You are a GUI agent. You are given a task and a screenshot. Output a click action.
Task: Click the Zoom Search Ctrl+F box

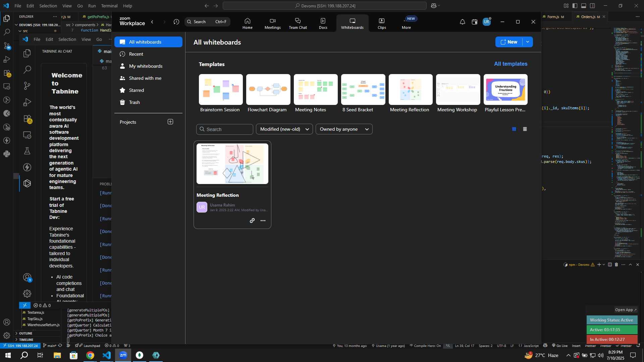(207, 22)
